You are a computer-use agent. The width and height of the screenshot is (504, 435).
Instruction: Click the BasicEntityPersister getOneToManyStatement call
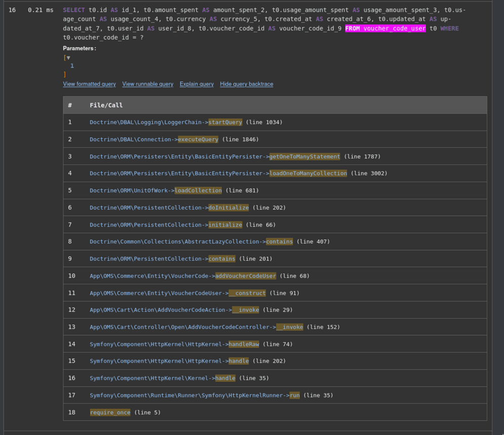(x=215, y=156)
